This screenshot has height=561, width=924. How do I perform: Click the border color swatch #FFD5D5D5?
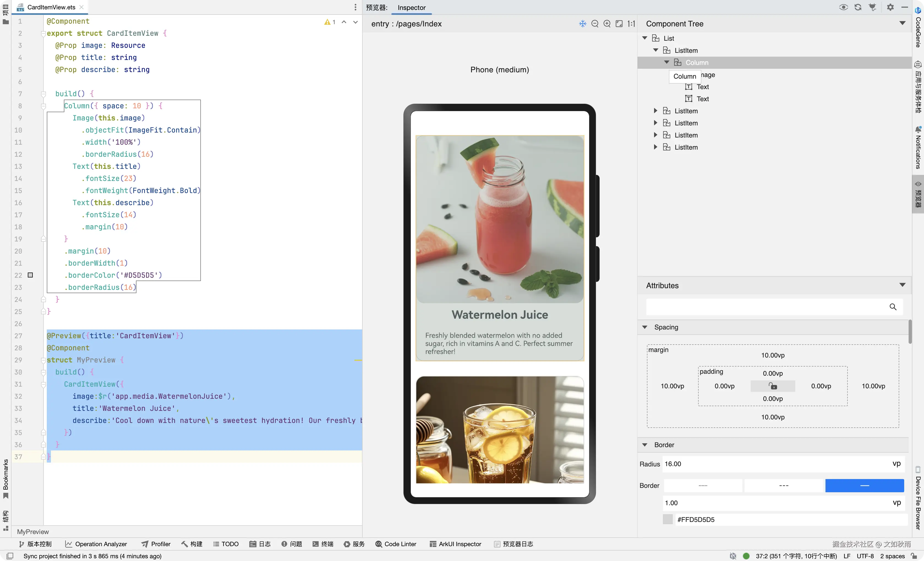coord(668,519)
